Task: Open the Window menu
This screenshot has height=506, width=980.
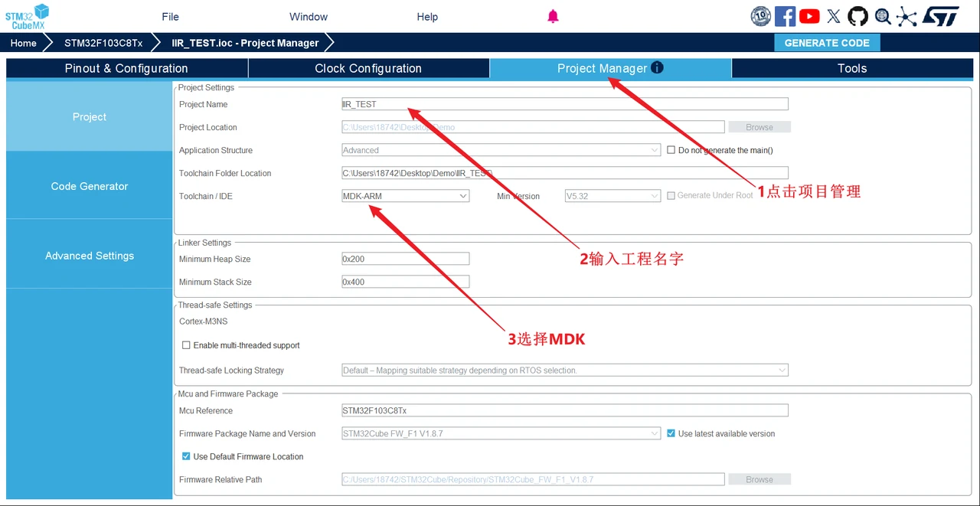Action: tap(309, 17)
